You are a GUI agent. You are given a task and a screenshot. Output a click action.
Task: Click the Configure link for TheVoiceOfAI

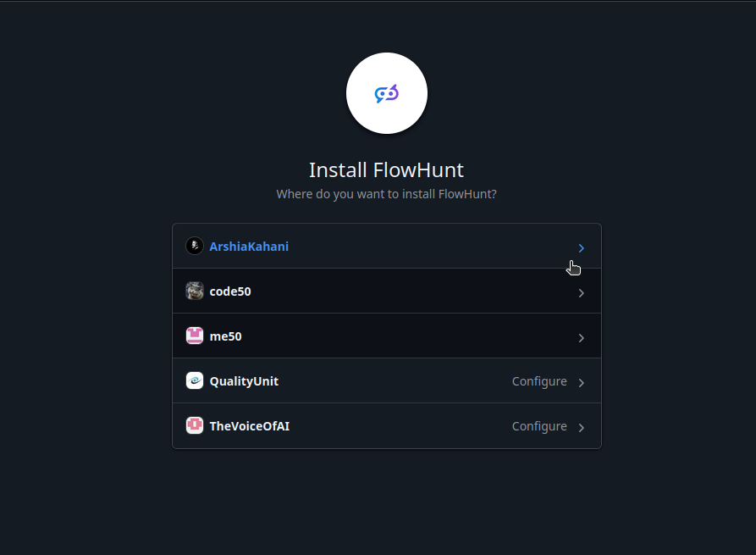(539, 425)
